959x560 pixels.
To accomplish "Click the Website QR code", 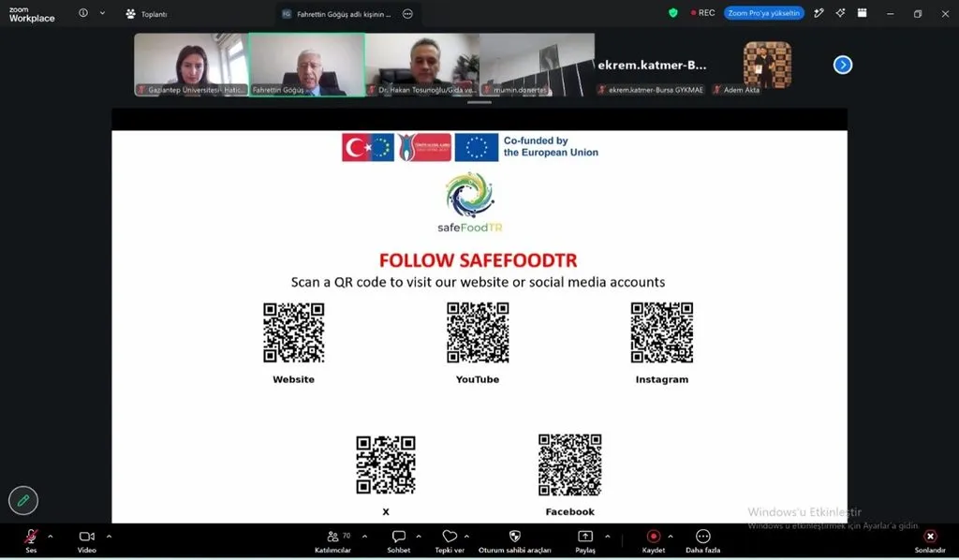I will point(293,332).
